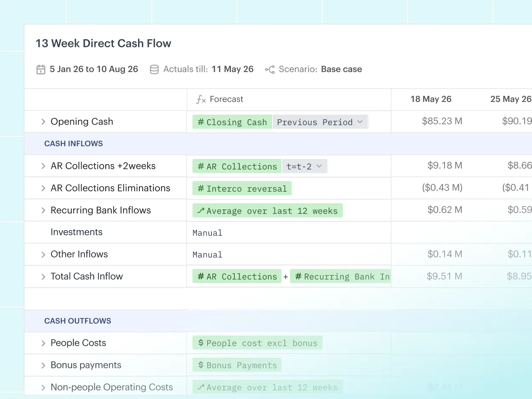Click the Bonus Payments formula chip
The width and height of the screenshot is (532, 399).
(237, 365)
